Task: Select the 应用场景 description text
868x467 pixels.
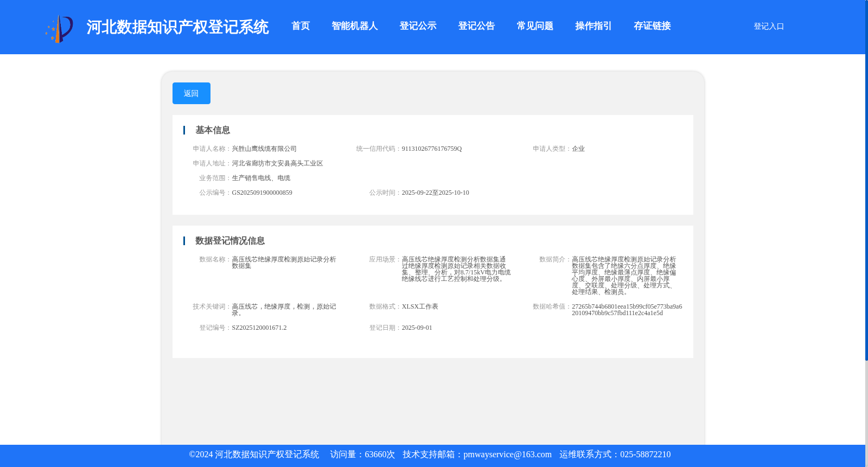Action: [456, 269]
